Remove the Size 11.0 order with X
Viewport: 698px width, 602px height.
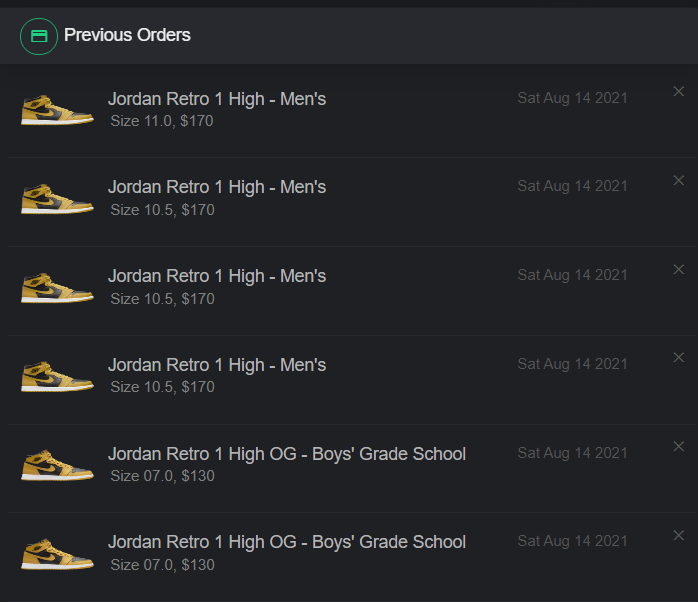point(678,91)
